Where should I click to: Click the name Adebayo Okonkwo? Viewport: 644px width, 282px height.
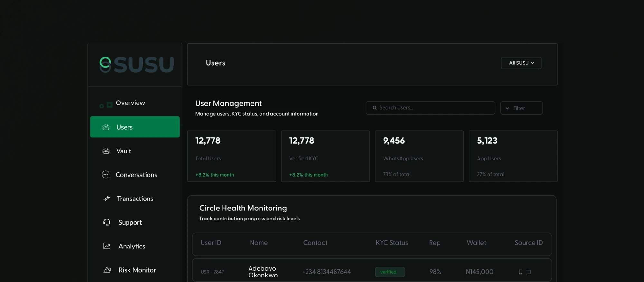263,272
